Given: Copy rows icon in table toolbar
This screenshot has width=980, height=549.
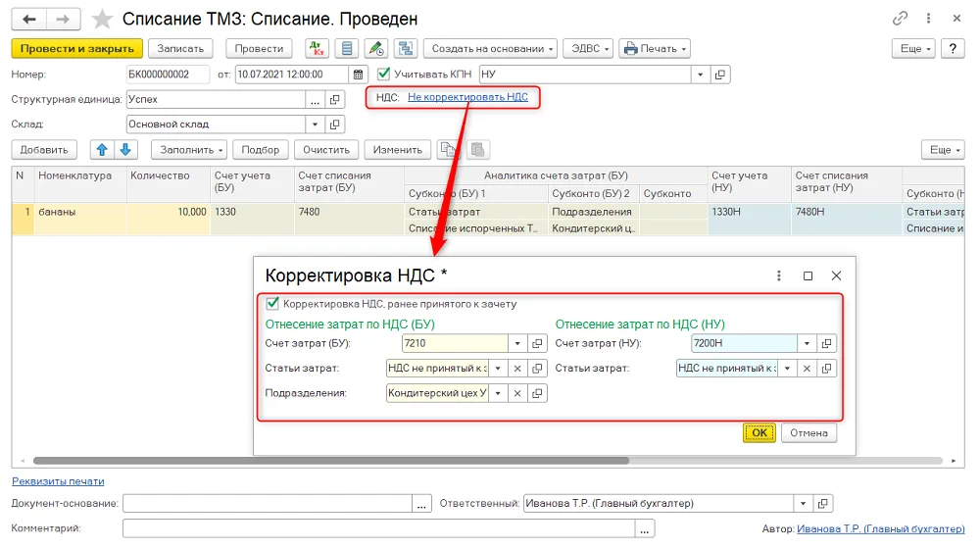Looking at the screenshot, I should click(x=448, y=149).
